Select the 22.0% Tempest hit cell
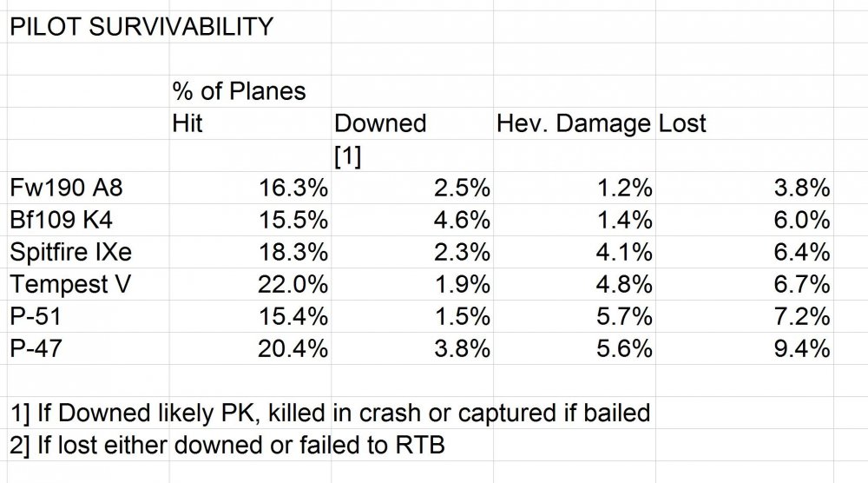Image resolution: width=868 pixels, height=483 pixels. 293,284
